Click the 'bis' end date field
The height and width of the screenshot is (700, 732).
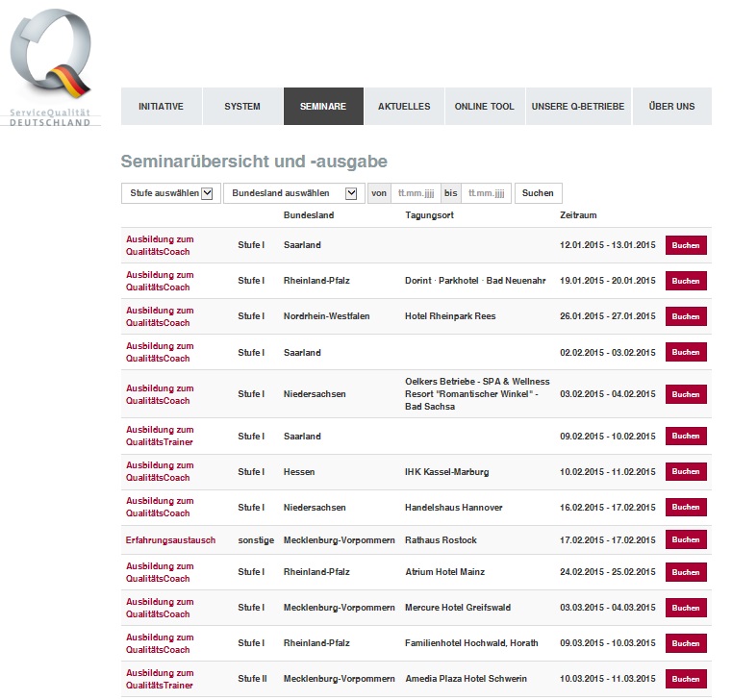[x=486, y=193]
